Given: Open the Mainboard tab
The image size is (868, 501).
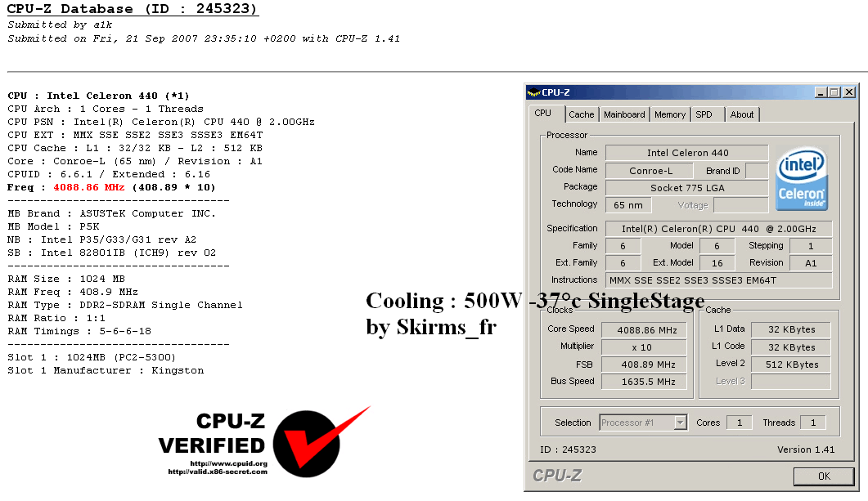Looking at the screenshot, I should 624,114.
